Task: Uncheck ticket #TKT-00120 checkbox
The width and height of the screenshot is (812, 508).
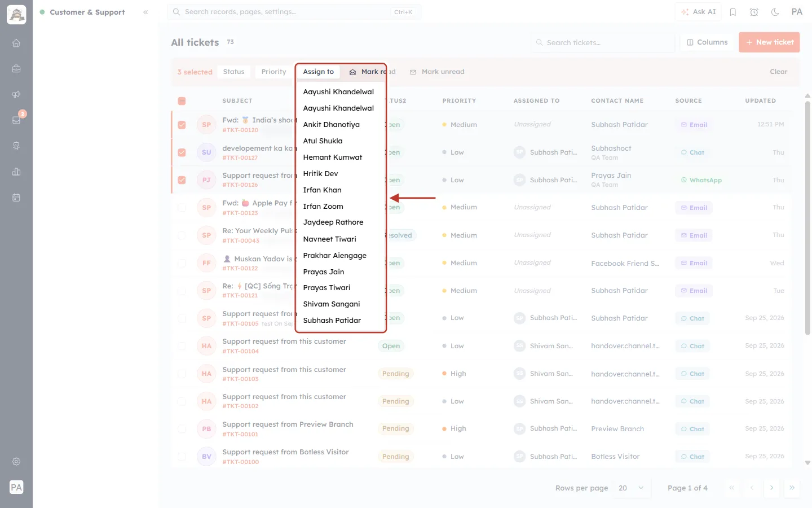Action: [x=182, y=125]
